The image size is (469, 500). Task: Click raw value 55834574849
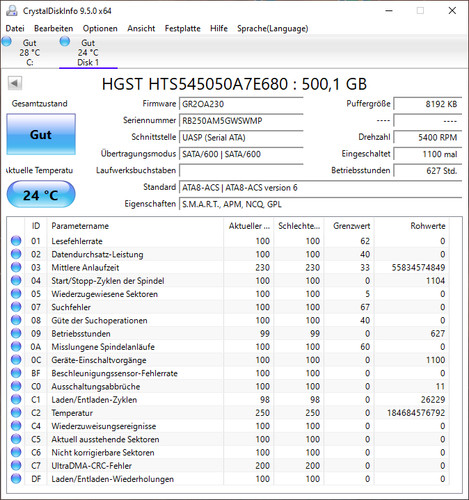(x=418, y=267)
